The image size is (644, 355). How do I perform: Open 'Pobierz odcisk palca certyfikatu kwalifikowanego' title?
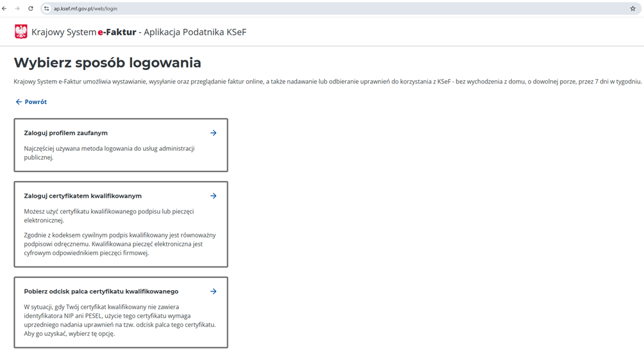tap(101, 291)
